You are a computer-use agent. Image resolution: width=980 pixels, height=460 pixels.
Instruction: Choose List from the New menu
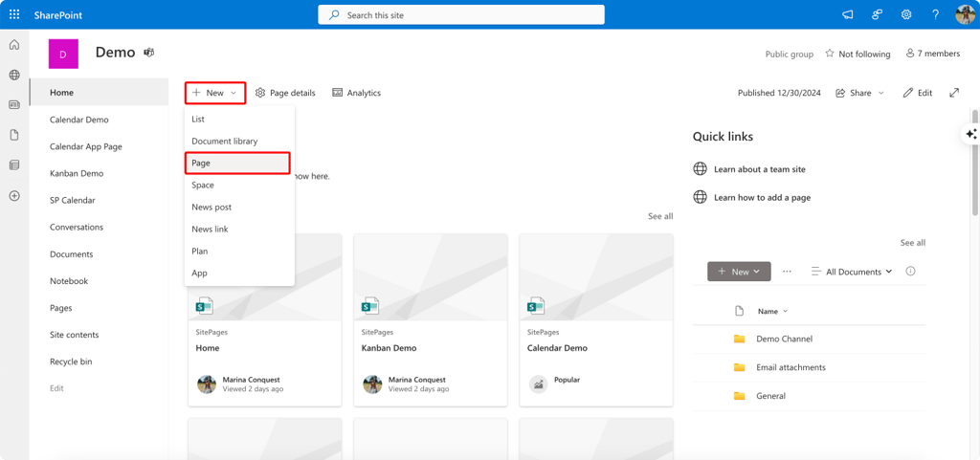(x=239, y=120)
